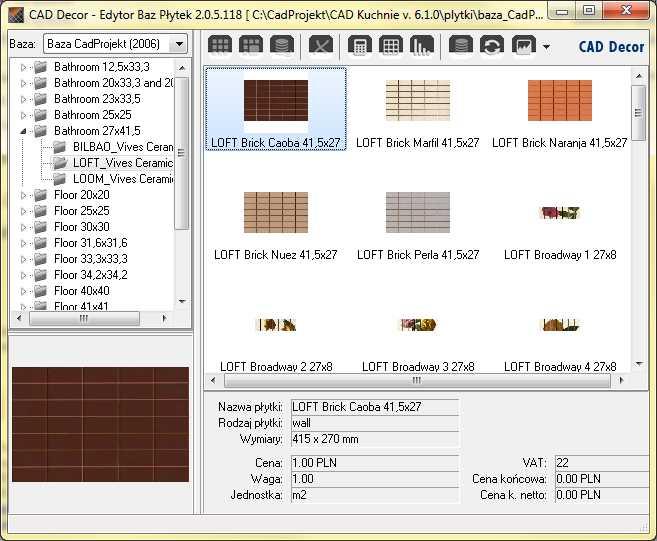This screenshot has height=541, width=657.
Task: Select LOFT Broadway 3 27x8 thumbnail
Action: 418,325
